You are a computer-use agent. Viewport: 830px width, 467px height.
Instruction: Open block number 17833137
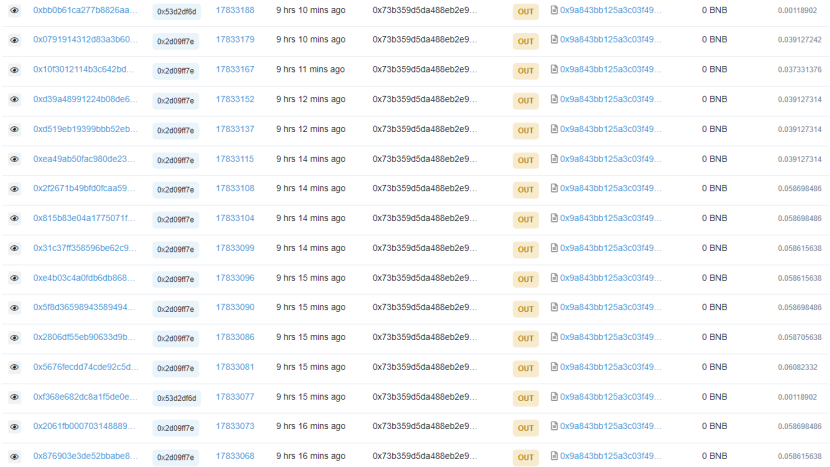(235, 129)
